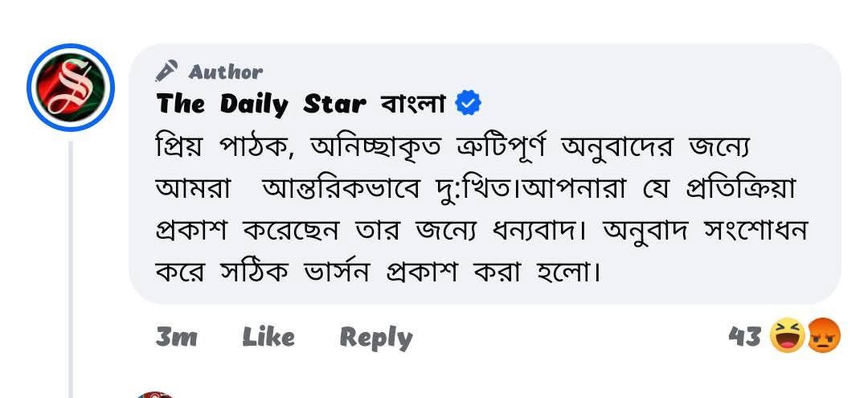Image resolution: width=868 pixels, height=398 pixels.
Task: Open The Daily Star profile picture
Action: click(x=70, y=88)
